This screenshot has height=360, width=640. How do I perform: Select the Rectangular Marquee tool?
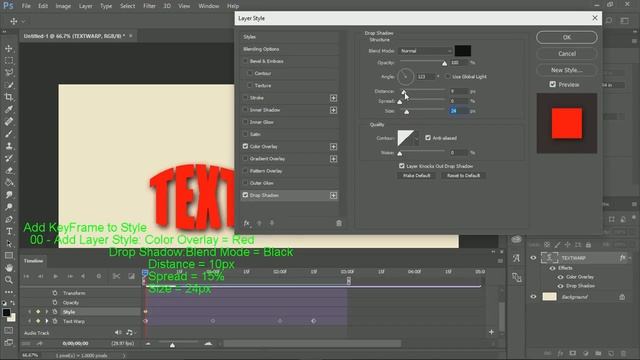(9, 60)
